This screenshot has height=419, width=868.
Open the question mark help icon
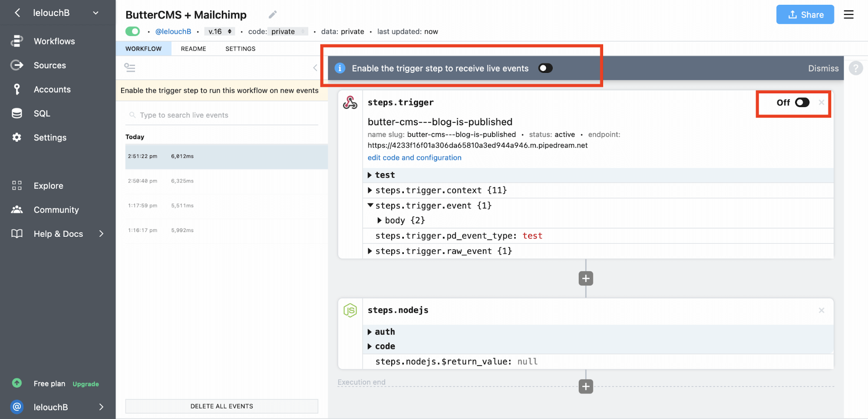pos(856,68)
